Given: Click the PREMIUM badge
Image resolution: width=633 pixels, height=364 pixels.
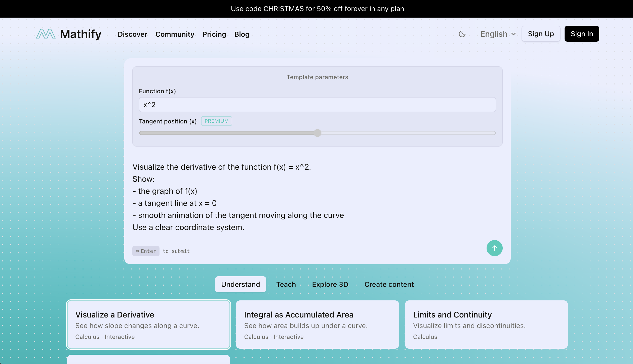Looking at the screenshot, I should point(216,121).
